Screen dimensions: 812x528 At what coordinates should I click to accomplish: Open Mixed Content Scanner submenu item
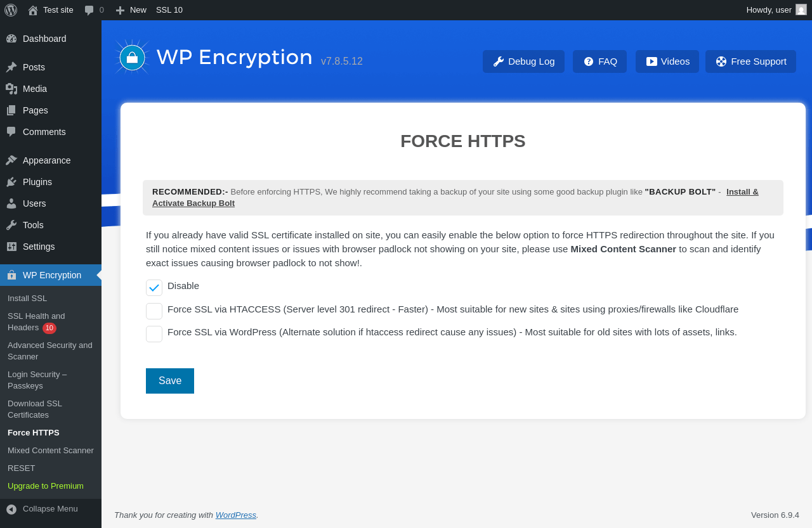(x=51, y=451)
